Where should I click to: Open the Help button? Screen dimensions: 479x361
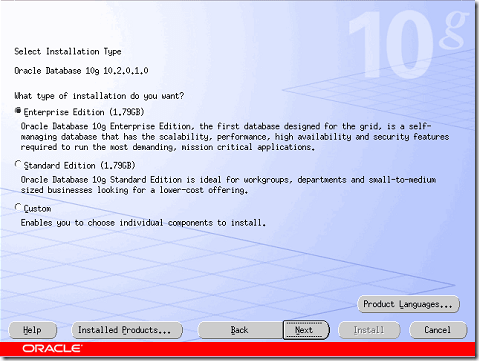(x=33, y=330)
